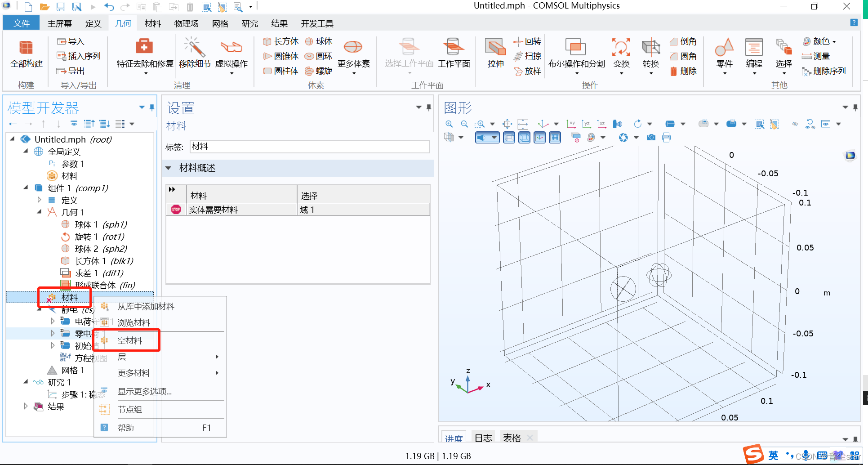Click the 移除细节 (Remove Details) icon
868x465 pixels.
click(194, 47)
